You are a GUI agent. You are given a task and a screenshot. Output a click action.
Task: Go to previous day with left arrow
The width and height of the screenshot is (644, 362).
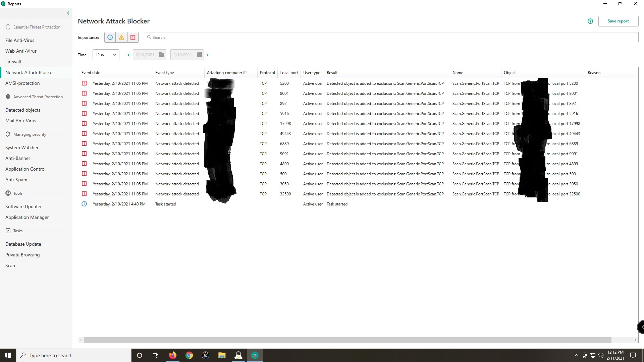(128, 55)
